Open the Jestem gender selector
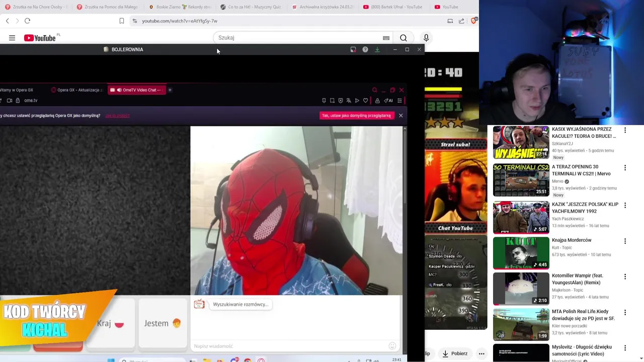 point(163,323)
